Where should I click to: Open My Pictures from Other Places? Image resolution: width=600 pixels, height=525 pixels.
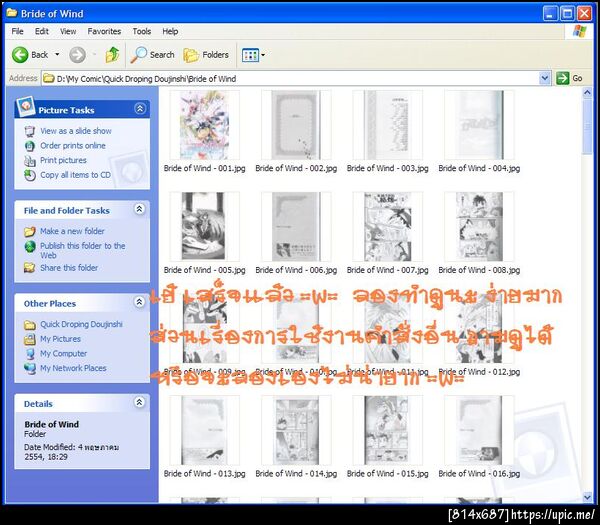click(60, 339)
